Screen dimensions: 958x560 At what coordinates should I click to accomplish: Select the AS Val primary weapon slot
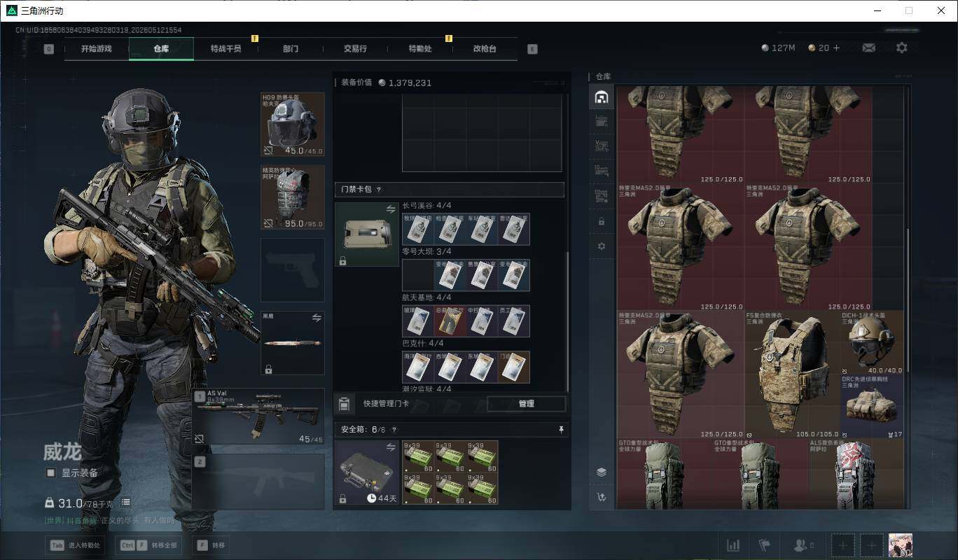coord(258,416)
